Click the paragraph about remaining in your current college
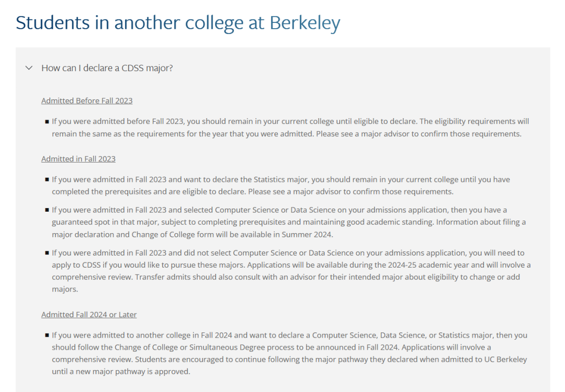The image size is (565, 392). pyautogui.click(x=290, y=128)
